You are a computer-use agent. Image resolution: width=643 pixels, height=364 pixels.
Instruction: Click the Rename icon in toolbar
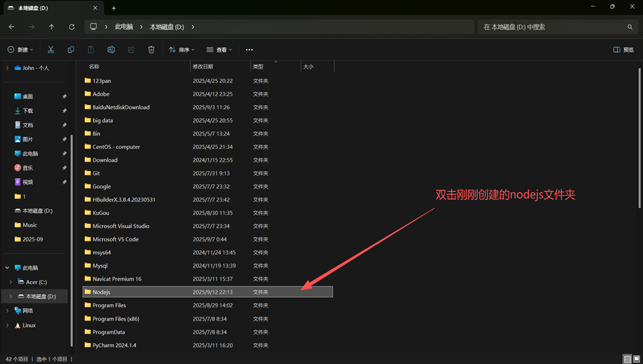(111, 50)
